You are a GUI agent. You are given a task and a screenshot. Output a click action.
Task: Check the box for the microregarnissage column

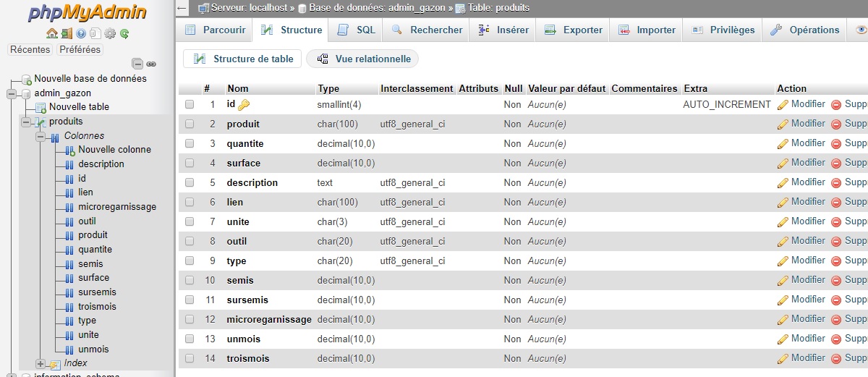[x=190, y=319]
